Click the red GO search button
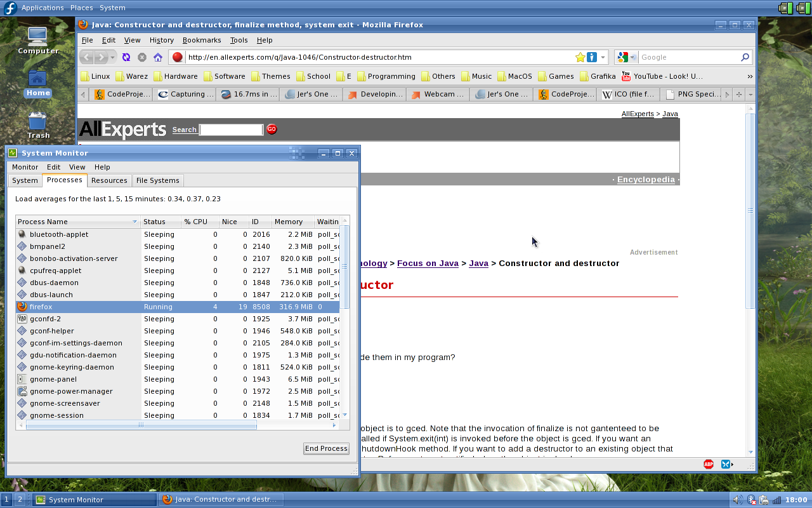Screen dimensions: 812x508 272,129
